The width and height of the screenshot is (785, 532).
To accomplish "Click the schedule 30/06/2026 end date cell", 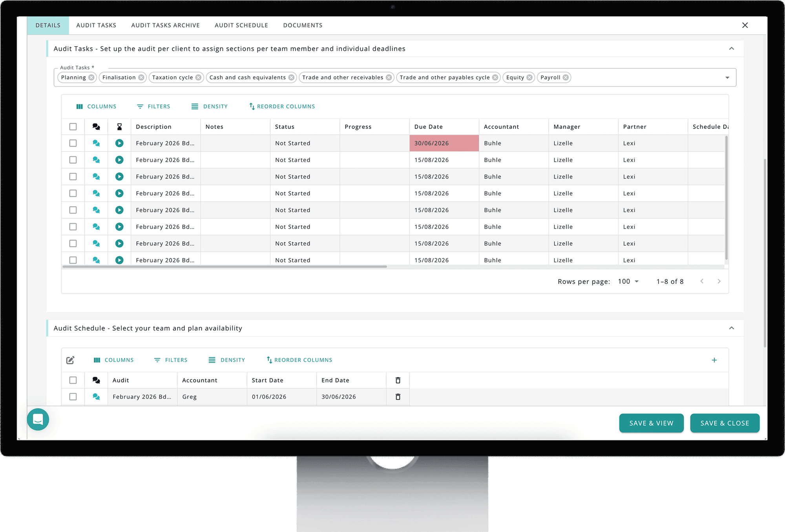I will (x=351, y=397).
